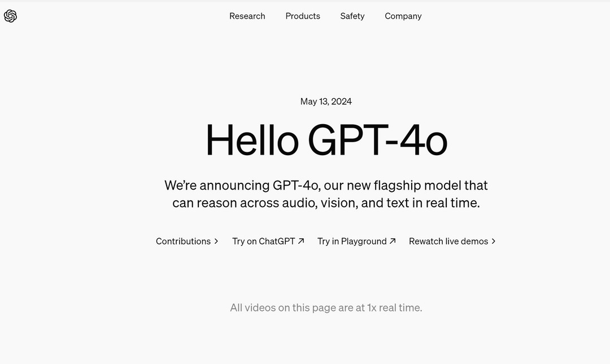Select Safety in the top navigation
Screen dimensions: 610x364
[352, 16]
